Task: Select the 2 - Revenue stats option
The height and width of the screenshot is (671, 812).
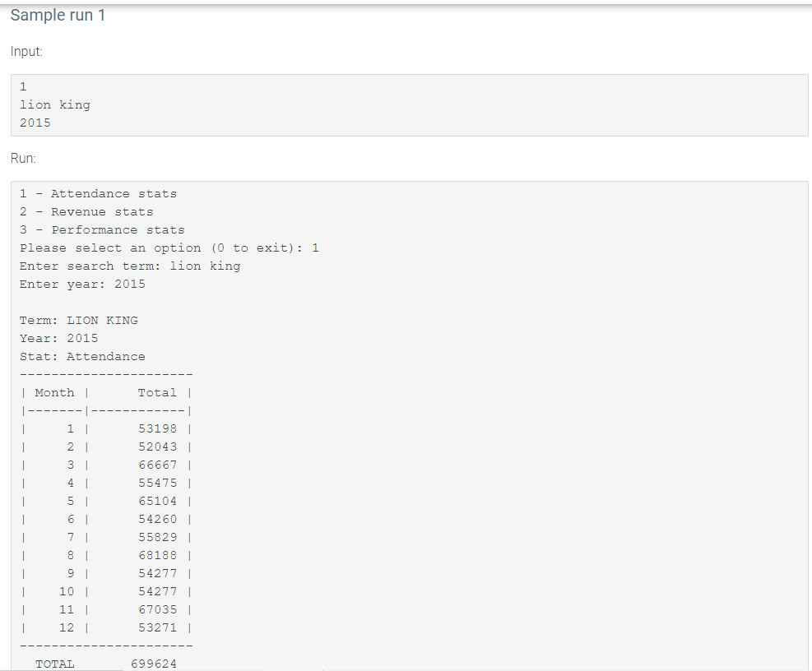Action: pyautogui.click(x=87, y=211)
